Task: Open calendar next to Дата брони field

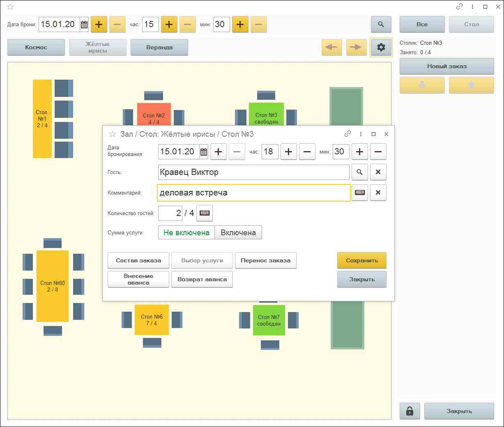Action: (x=84, y=25)
